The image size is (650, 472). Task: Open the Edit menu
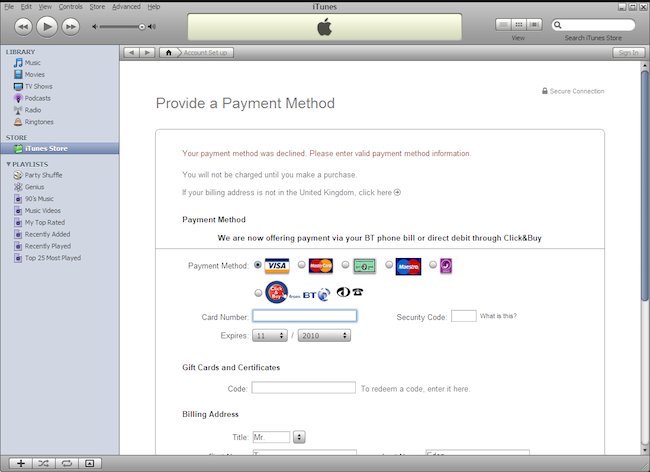coord(26,7)
